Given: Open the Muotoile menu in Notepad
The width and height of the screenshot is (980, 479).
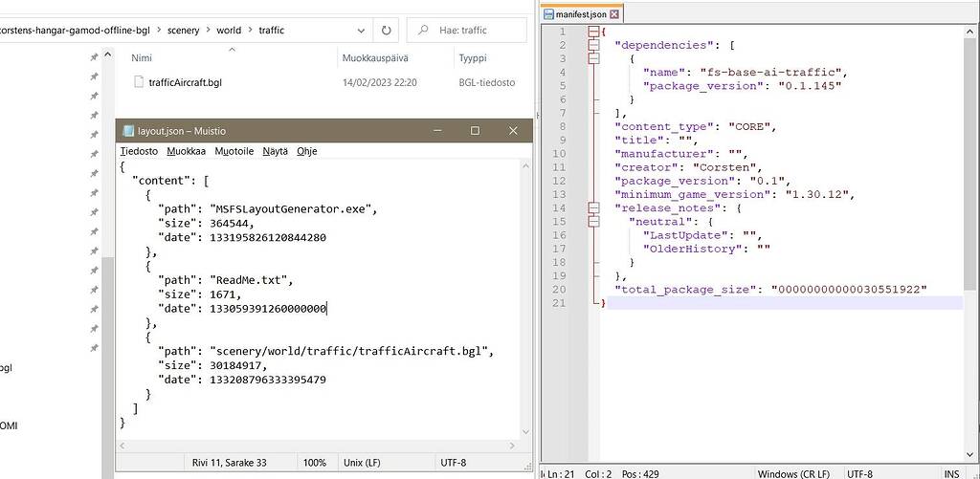Looking at the screenshot, I should [234, 151].
